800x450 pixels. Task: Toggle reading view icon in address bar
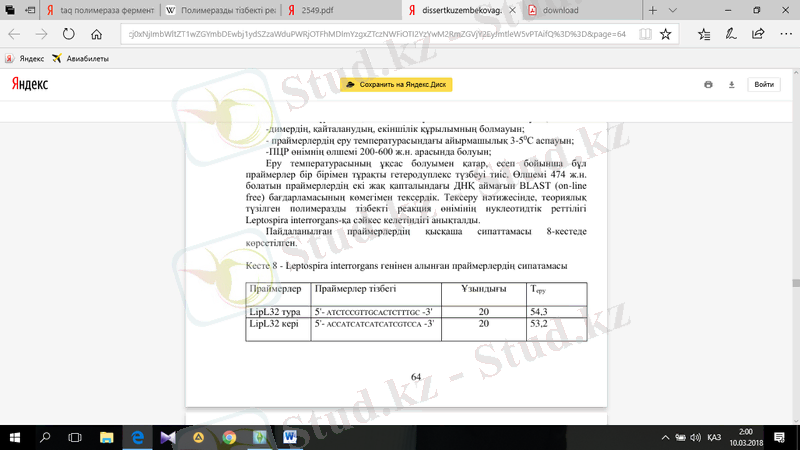tap(645, 34)
